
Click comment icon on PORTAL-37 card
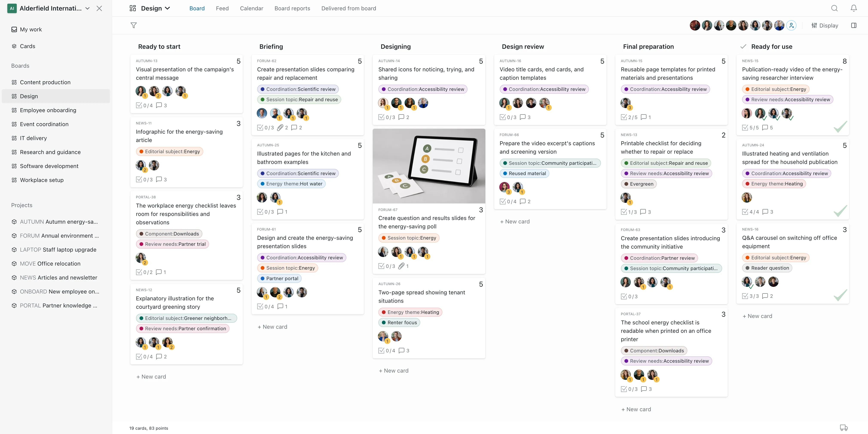coord(643,389)
